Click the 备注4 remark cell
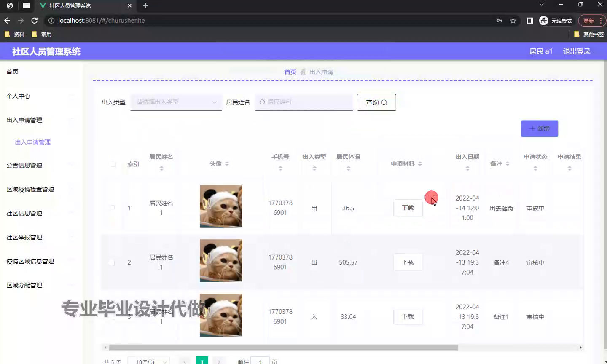This screenshot has height=364, width=607. (x=501, y=262)
